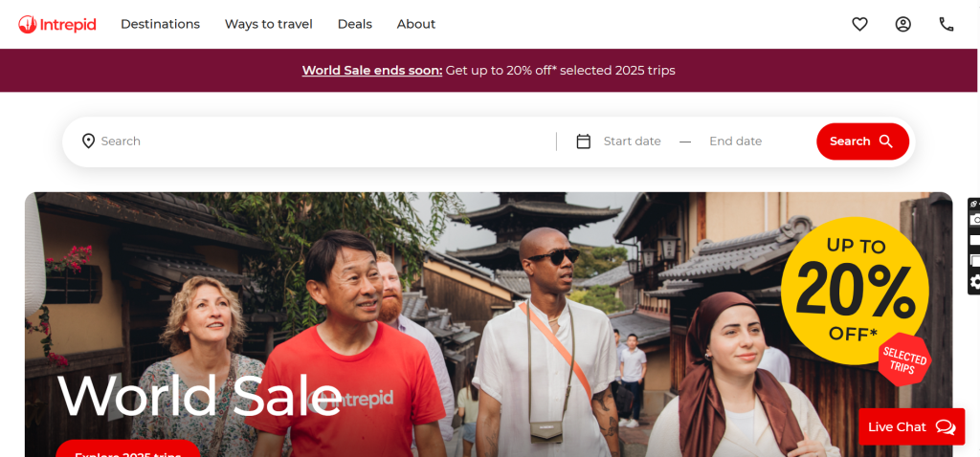
Task: Open the Deals menu
Action: click(x=354, y=24)
